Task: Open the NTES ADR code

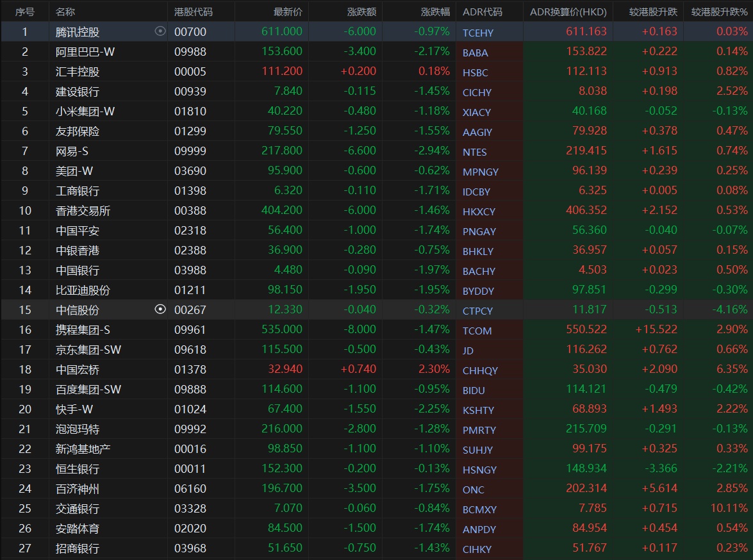Action: 474,152
